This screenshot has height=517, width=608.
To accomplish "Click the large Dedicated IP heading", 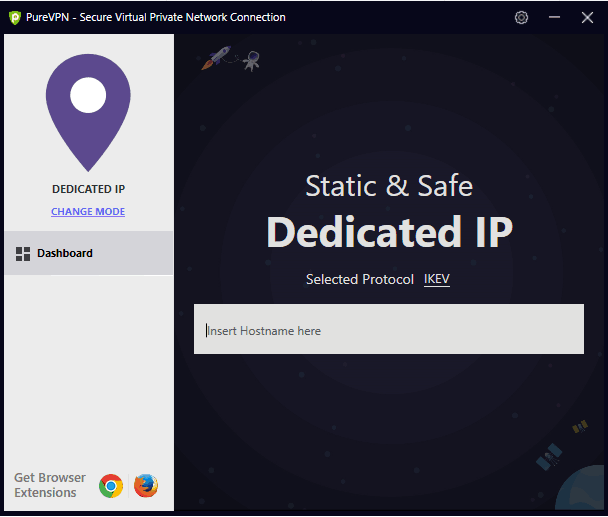I will pyautogui.click(x=389, y=232).
